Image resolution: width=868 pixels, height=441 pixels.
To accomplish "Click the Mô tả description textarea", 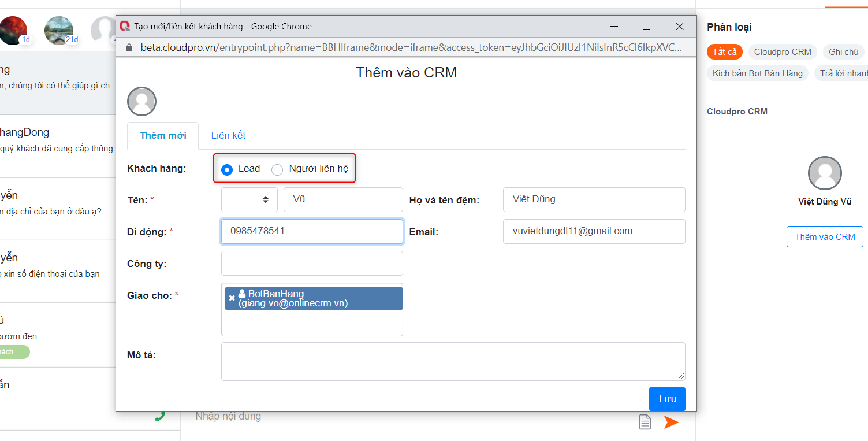I will (453, 361).
